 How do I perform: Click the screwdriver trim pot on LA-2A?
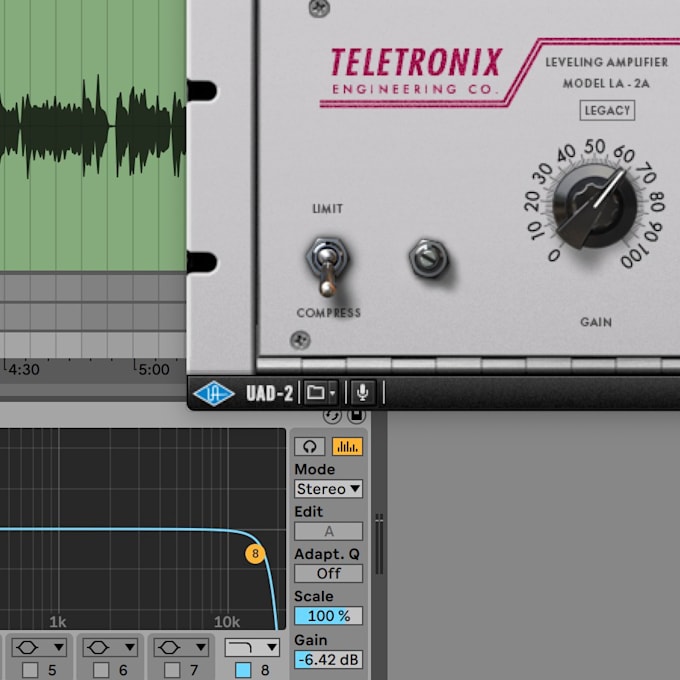point(428,258)
